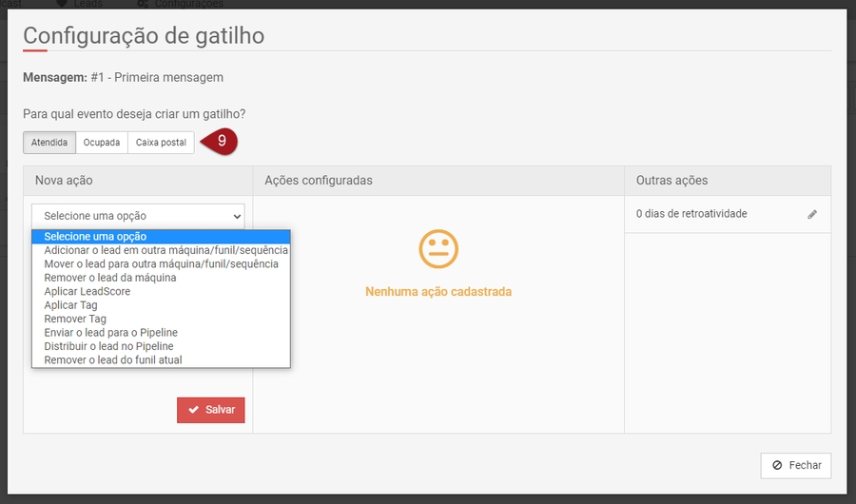This screenshot has height=504, width=856.
Task: Pick Remover o lead do funil atual
Action: (112, 359)
